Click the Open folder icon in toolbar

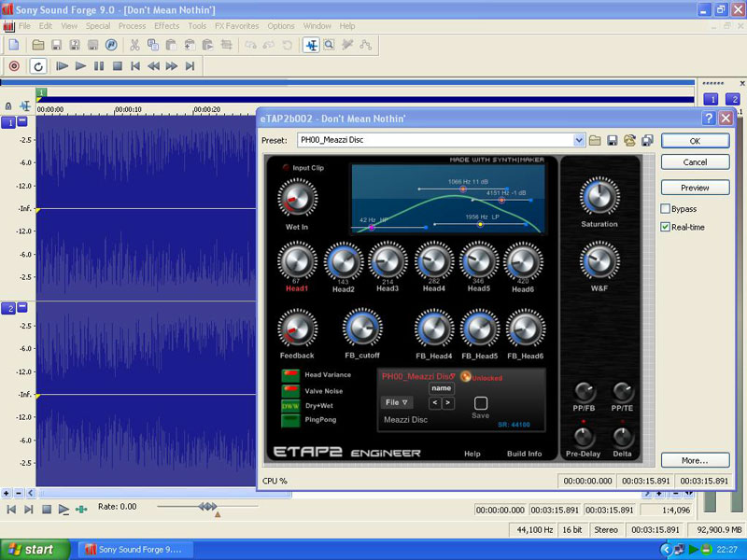coord(38,45)
